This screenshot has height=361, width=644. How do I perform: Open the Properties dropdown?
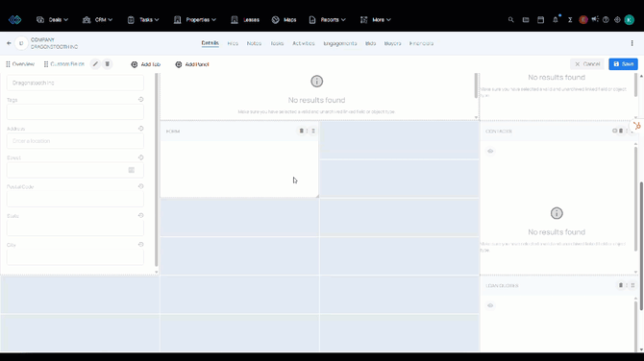coord(195,20)
